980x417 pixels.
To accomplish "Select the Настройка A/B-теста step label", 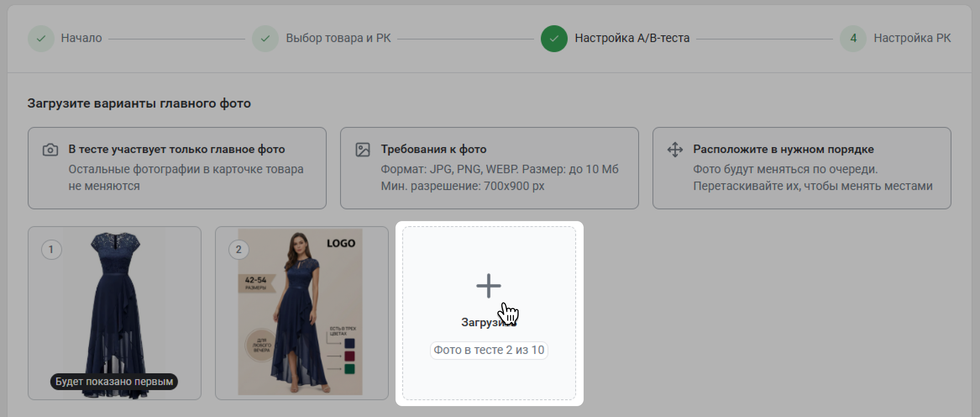I will pyautogui.click(x=632, y=38).
